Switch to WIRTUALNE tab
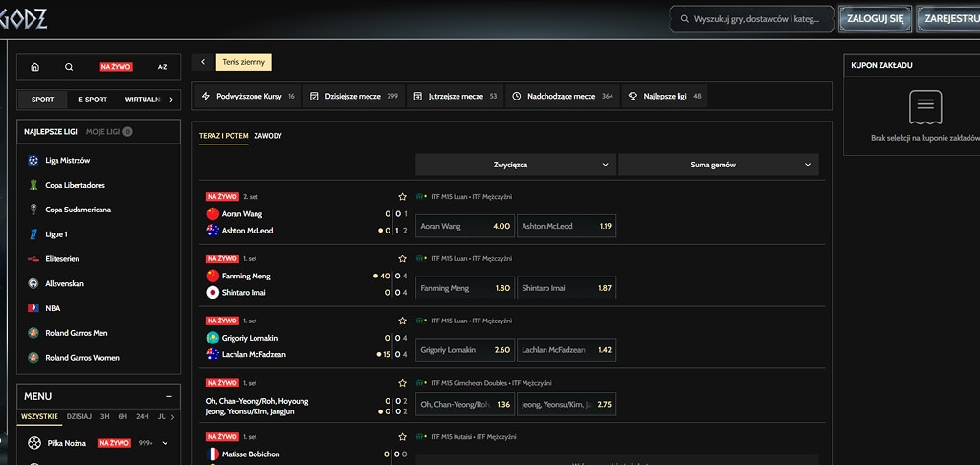This screenshot has height=465, width=980. (x=143, y=100)
